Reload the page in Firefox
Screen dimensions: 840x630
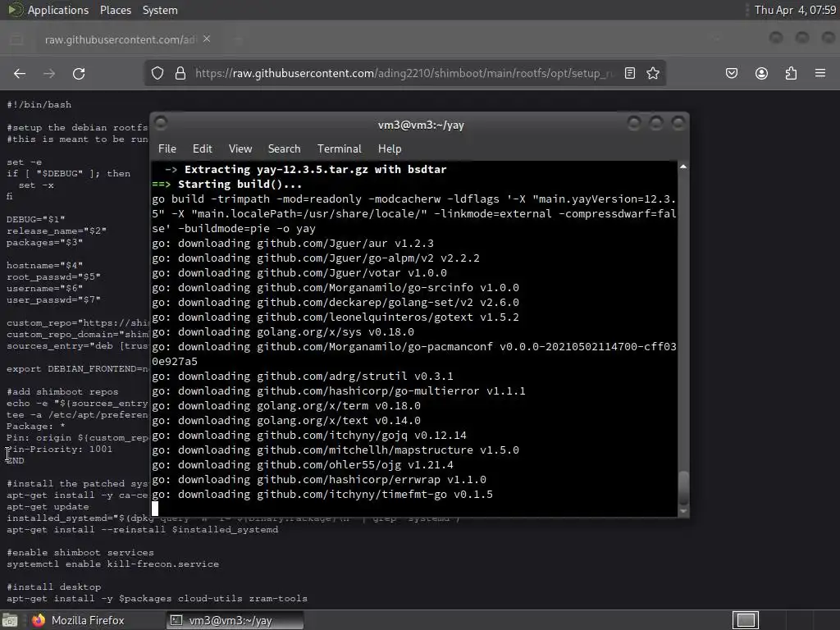pyautogui.click(x=79, y=73)
